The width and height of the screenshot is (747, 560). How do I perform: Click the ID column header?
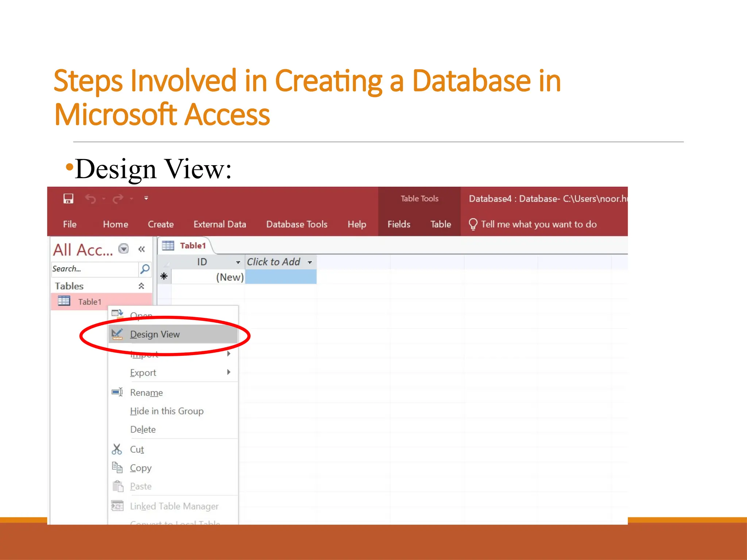click(x=208, y=262)
